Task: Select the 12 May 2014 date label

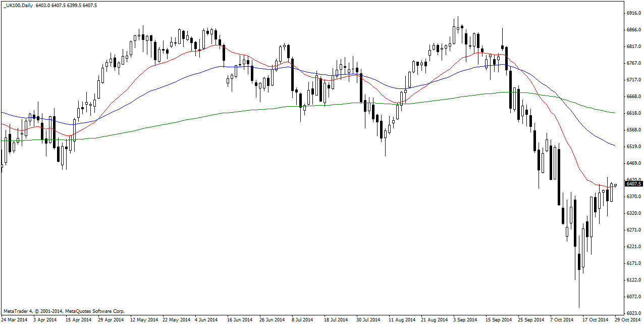Action: (144, 319)
